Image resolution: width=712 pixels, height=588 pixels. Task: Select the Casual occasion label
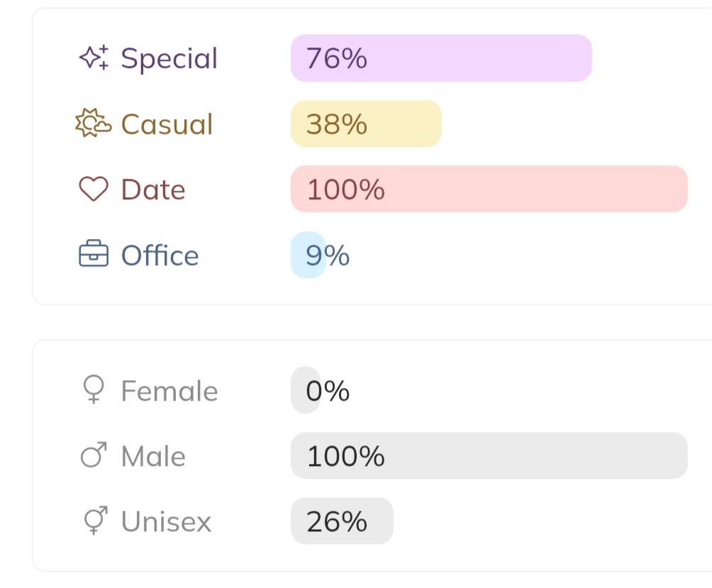click(x=167, y=124)
